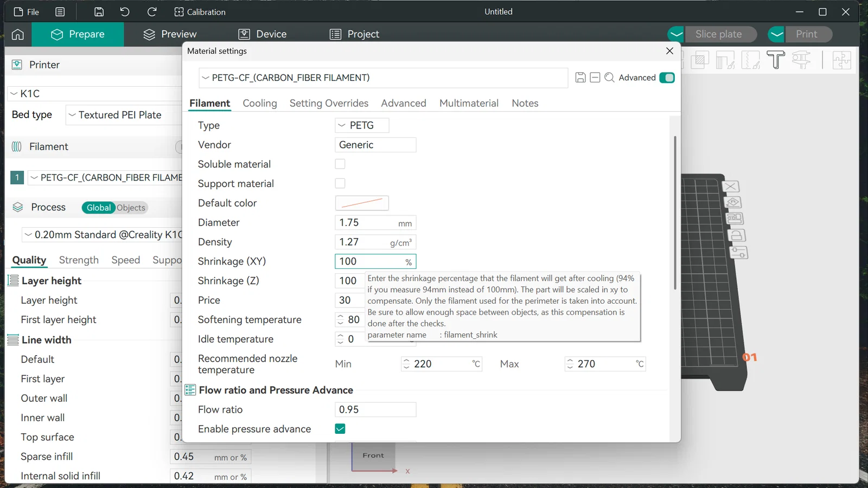Click the Slice plate button
The height and width of the screenshot is (488, 868).
point(721,34)
